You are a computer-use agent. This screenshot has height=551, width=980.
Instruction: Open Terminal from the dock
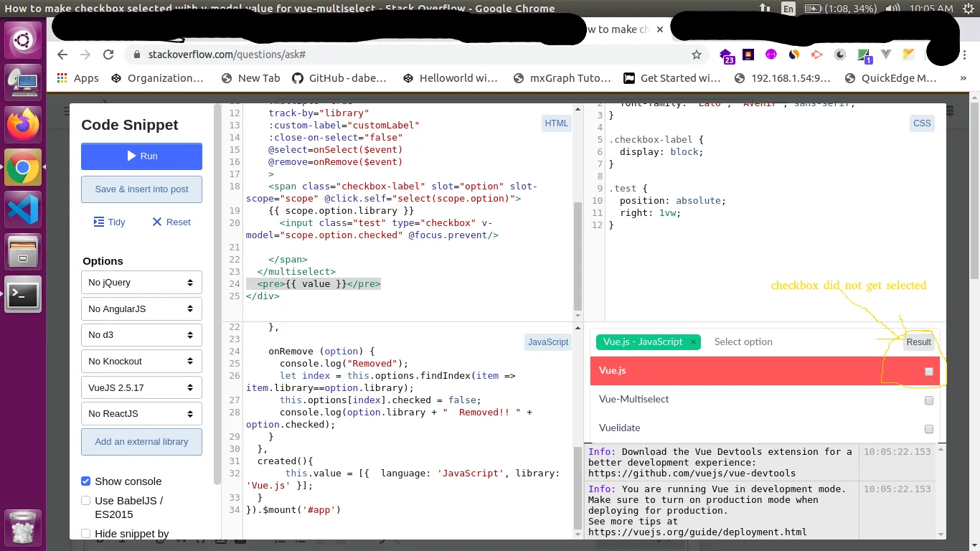[x=23, y=295]
